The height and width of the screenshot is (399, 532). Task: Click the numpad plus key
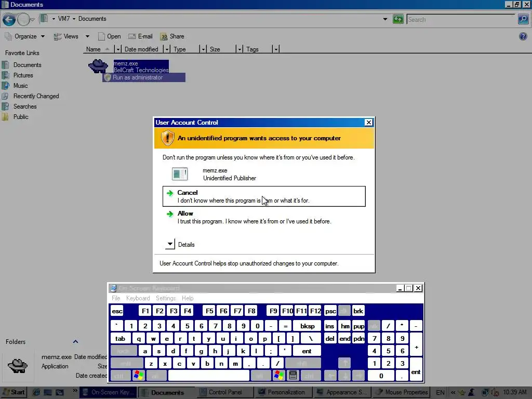point(416,344)
